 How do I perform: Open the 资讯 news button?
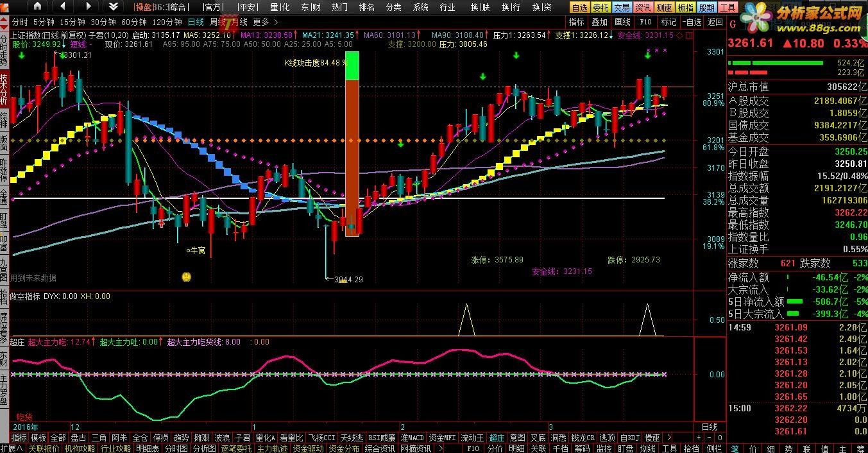(643, 7)
